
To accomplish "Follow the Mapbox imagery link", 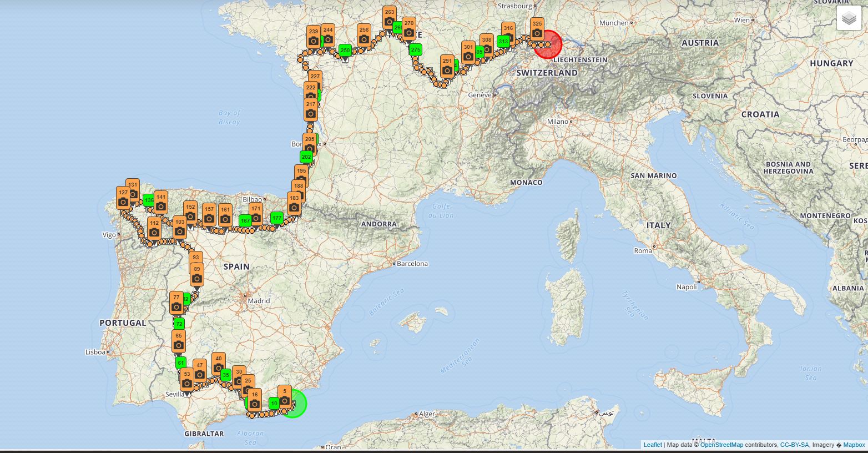I will click(x=854, y=445).
